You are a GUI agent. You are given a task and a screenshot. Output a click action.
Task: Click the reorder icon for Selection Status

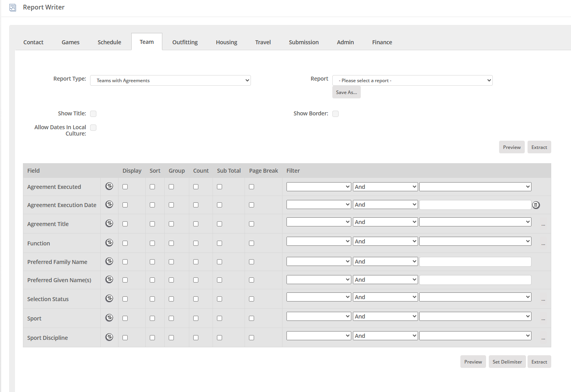(109, 298)
